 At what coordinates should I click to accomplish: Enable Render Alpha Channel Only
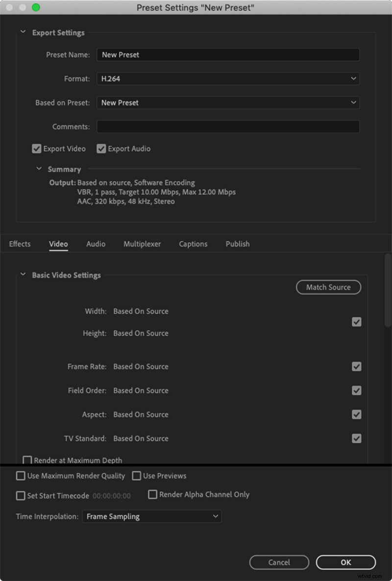point(152,495)
